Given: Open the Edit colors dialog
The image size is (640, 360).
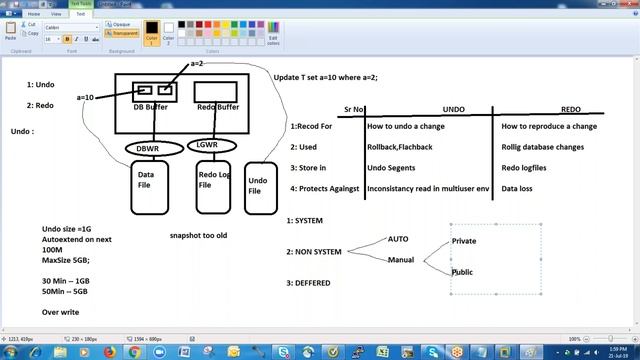Looking at the screenshot, I should pos(273,33).
